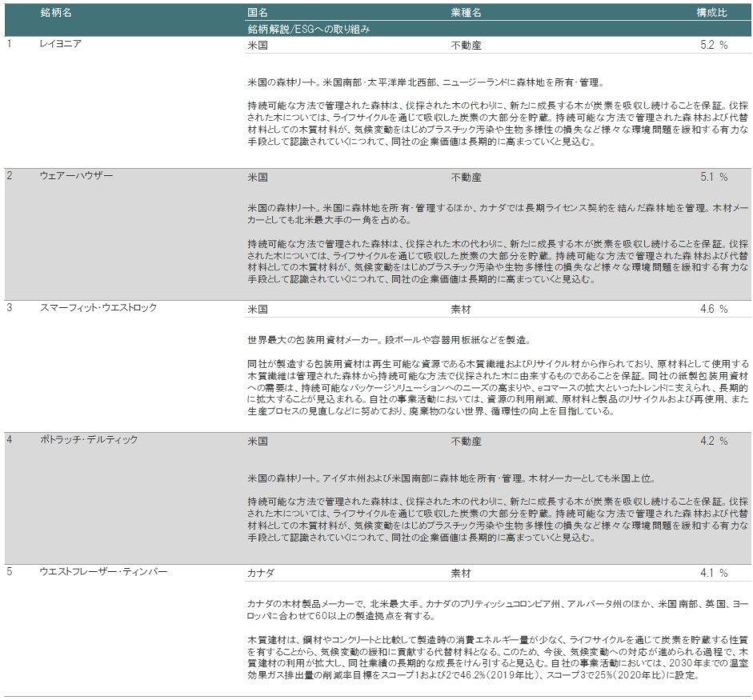
Task: Click the 構成比 column header
Action: click(711, 14)
